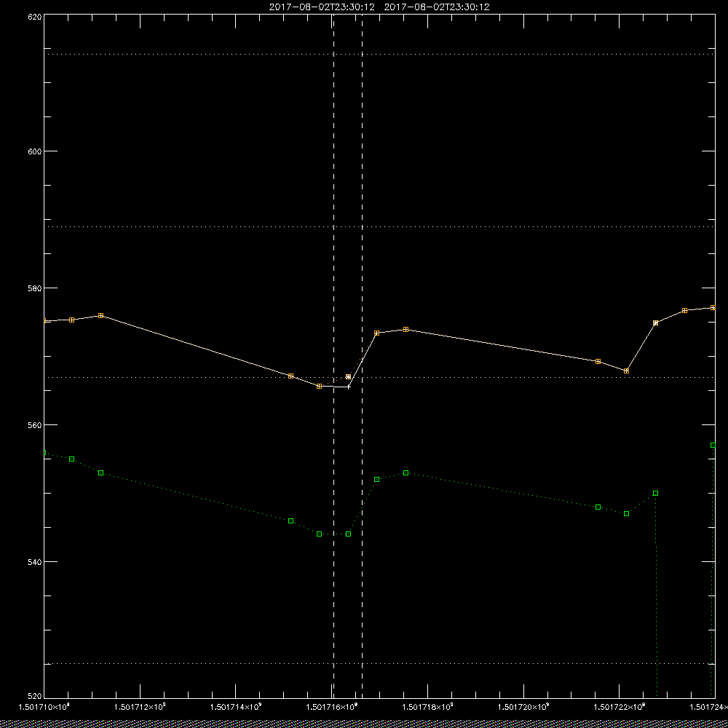The height and width of the screenshot is (728, 728).
Task: Click the 600 y-axis label
Action: pyautogui.click(x=35, y=151)
